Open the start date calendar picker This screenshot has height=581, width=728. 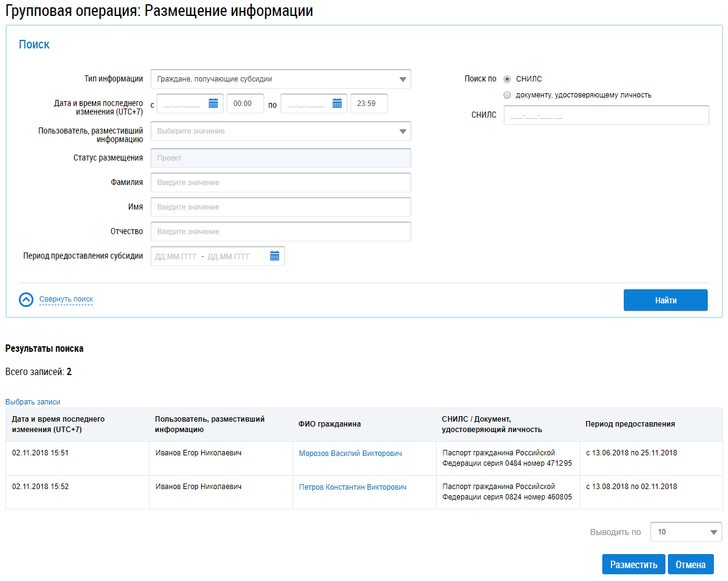click(213, 104)
